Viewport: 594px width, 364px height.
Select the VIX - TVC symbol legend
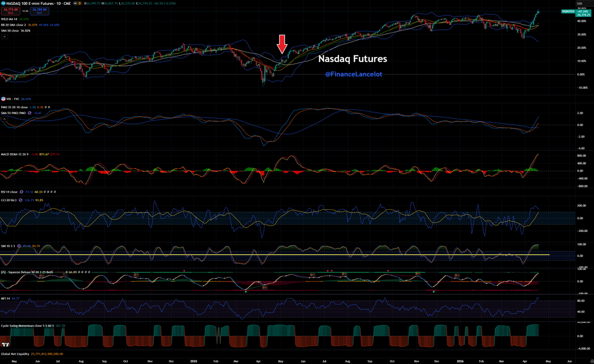(x=12, y=99)
